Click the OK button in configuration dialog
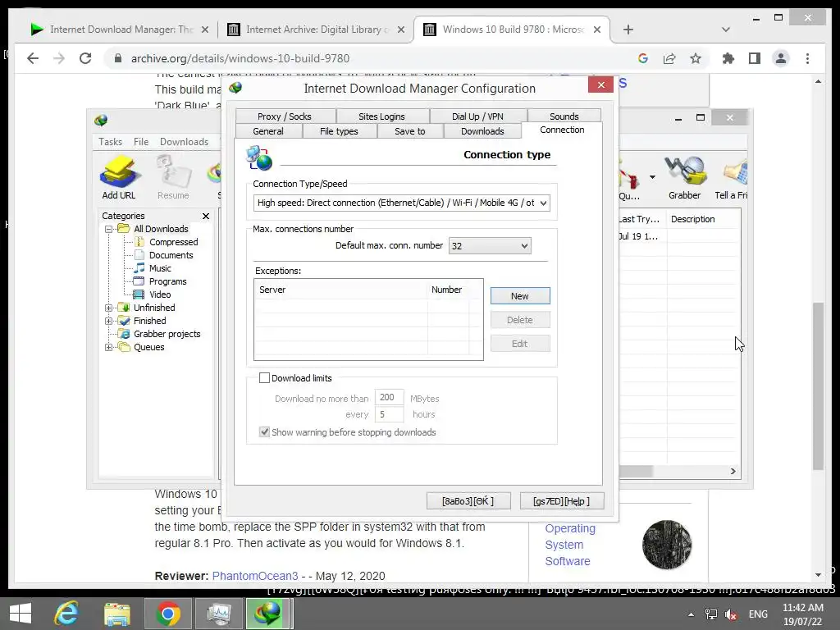Image resolution: width=840 pixels, height=630 pixels. tap(468, 501)
